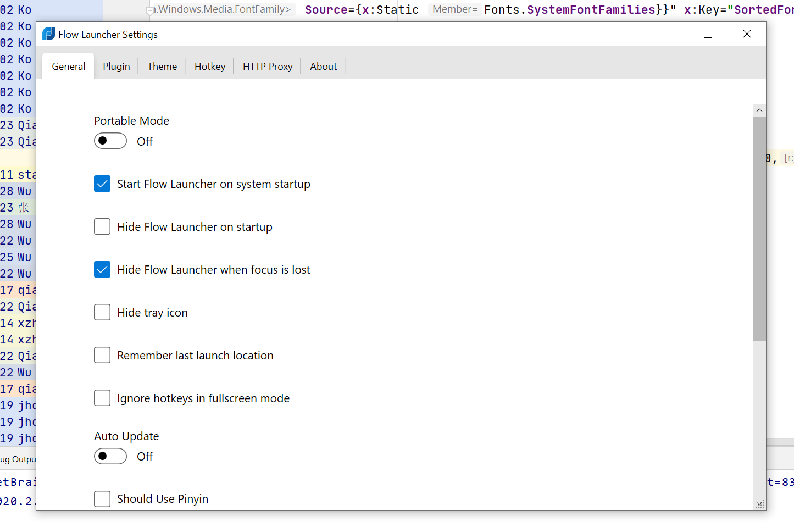The height and width of the screenshot is (532, 794).
Task: Close the Flow Launcher Settings window
Action: 747,34
